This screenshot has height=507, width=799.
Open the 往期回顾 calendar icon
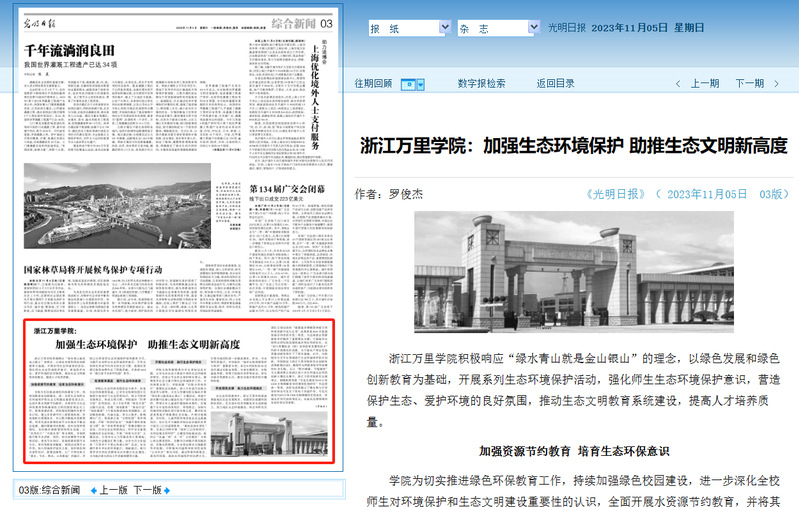click(x=408, y=84)
